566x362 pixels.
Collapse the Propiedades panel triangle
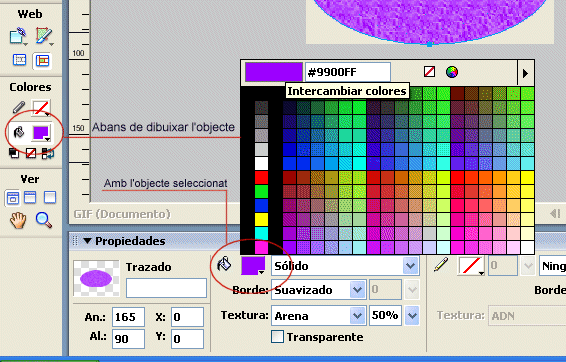(x=87, y=241)
